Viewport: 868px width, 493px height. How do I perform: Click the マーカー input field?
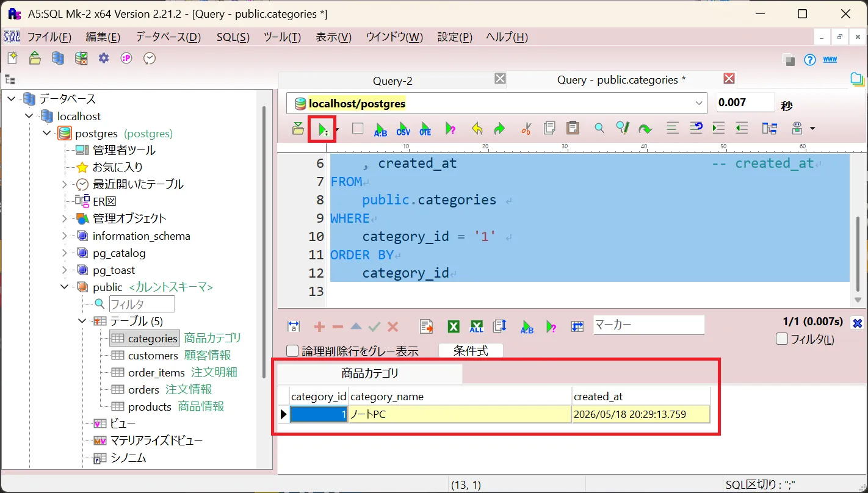(x=649, y=325)
